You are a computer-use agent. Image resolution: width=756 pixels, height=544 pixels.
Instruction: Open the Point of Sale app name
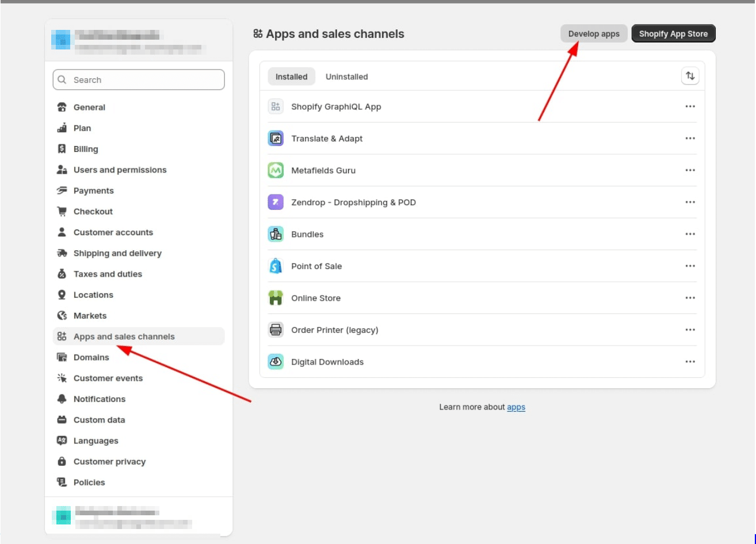[316, 266]
